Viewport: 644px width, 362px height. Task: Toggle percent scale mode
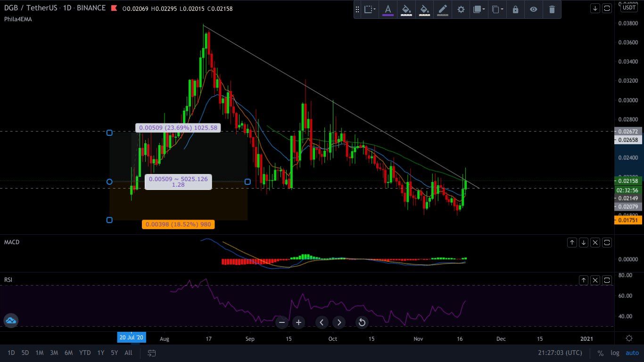(600, 353)
